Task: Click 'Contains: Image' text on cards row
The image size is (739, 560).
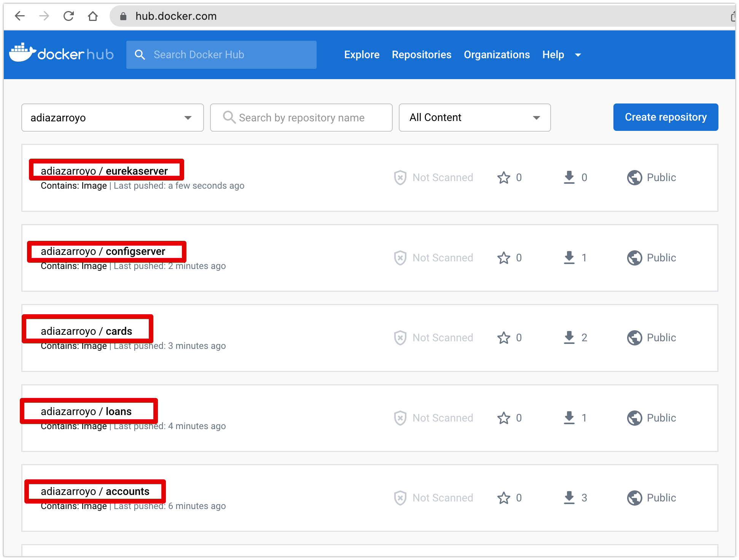Action: [x=74, y=346]
